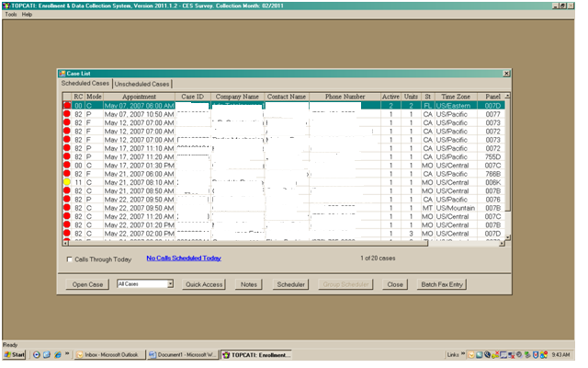Switch to Inbox - Microsoft Outlook taskbar item
This screenshot has width=588, height=368.
click(108, 354)
